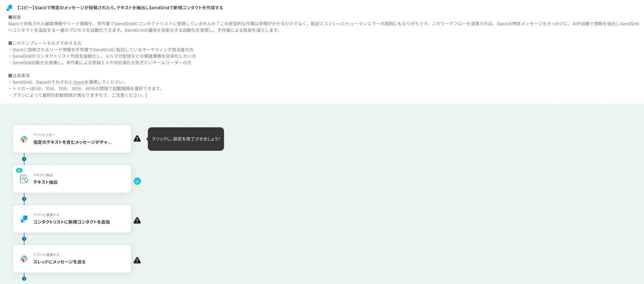Screen dimensions: 644x284
Task: Click the green checkmark beside テキスト抽出
Action: (x=137, y=181)
